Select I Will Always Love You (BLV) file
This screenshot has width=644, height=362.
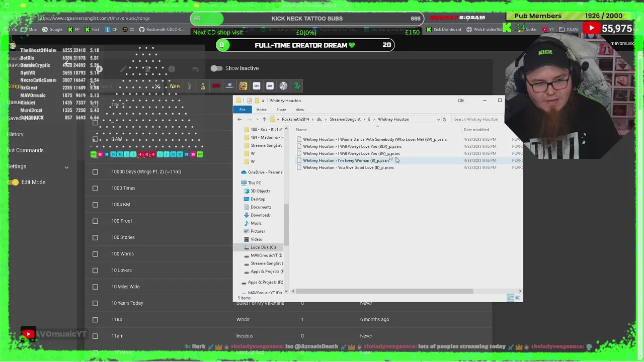352,146
